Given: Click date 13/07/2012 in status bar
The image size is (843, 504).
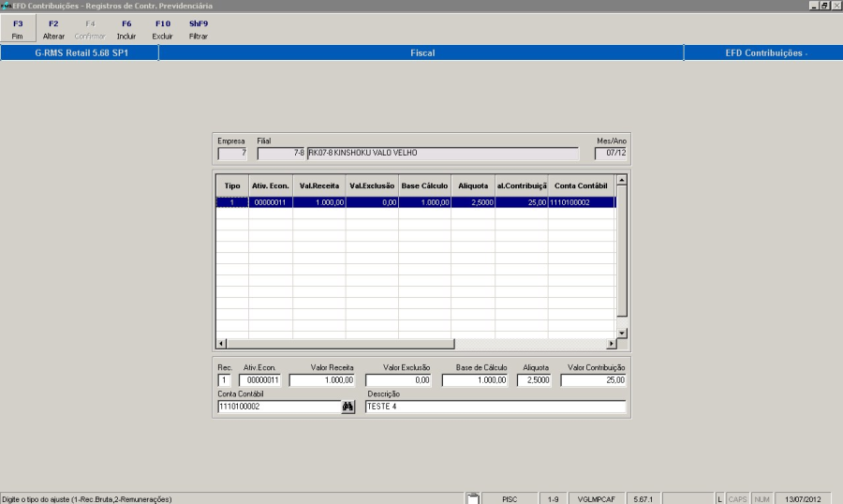Looking at the screenshot, I should [804, 499].
